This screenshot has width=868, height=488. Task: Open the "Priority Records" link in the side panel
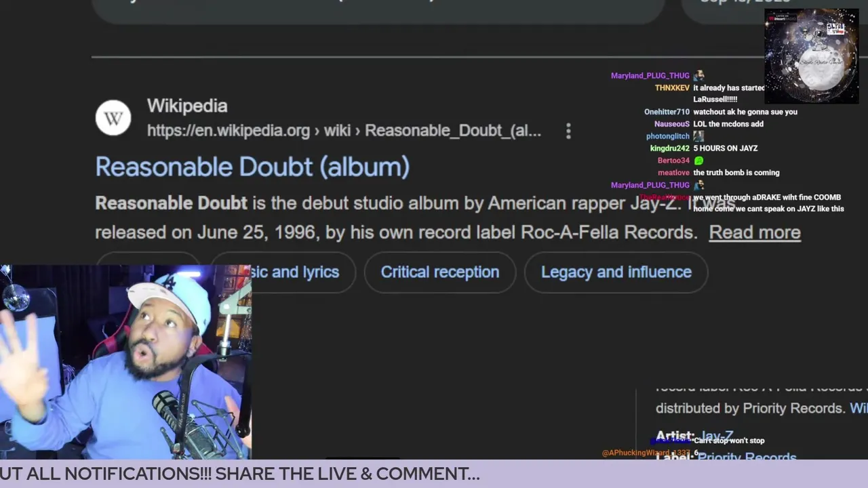tap(747, 456)
